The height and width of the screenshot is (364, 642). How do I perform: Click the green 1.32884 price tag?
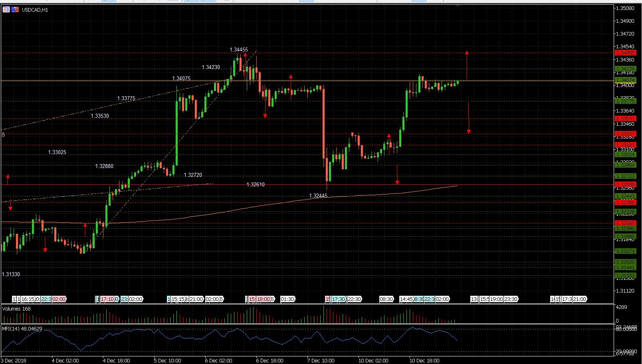coord(626,165)
